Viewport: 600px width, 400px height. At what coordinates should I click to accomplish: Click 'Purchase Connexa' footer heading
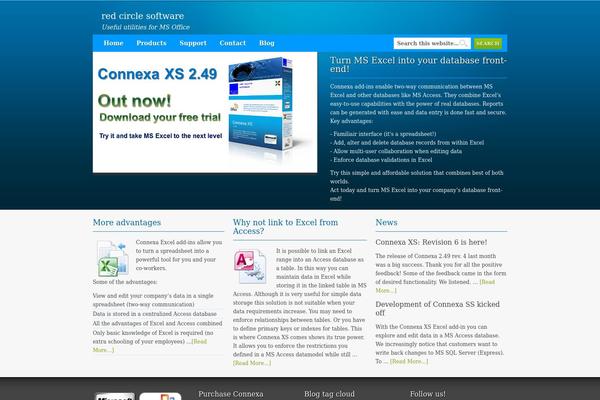(231, 394)
